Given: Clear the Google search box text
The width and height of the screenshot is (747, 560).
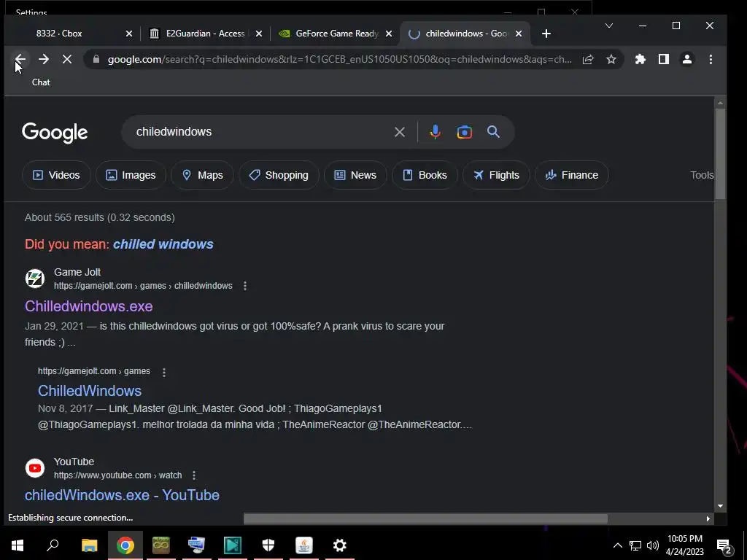Looking at the screenshot, I should [400, 132].
